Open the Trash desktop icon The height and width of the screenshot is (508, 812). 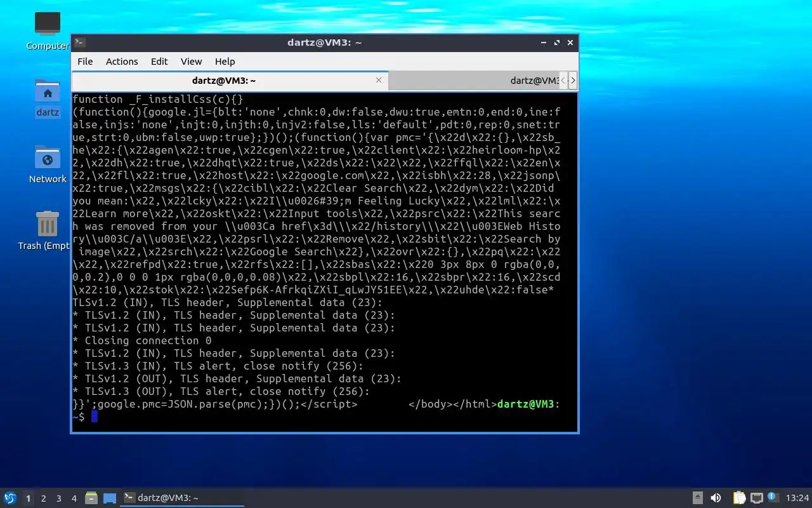pyautogui.click(x=46, y=230)
